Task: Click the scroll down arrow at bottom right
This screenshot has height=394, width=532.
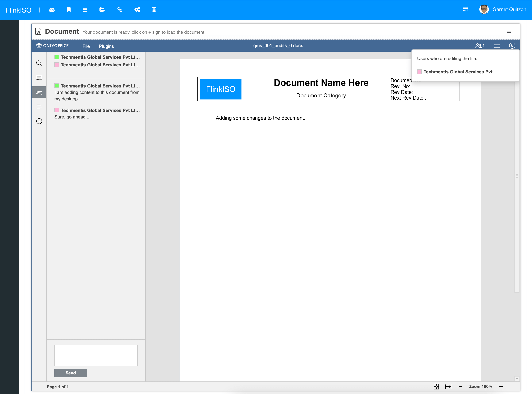Action: (x=517, y=379)
